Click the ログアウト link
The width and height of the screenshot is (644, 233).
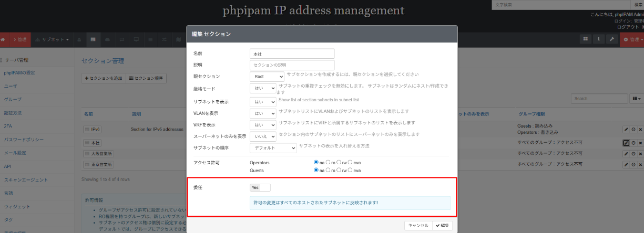click(628, 27)
